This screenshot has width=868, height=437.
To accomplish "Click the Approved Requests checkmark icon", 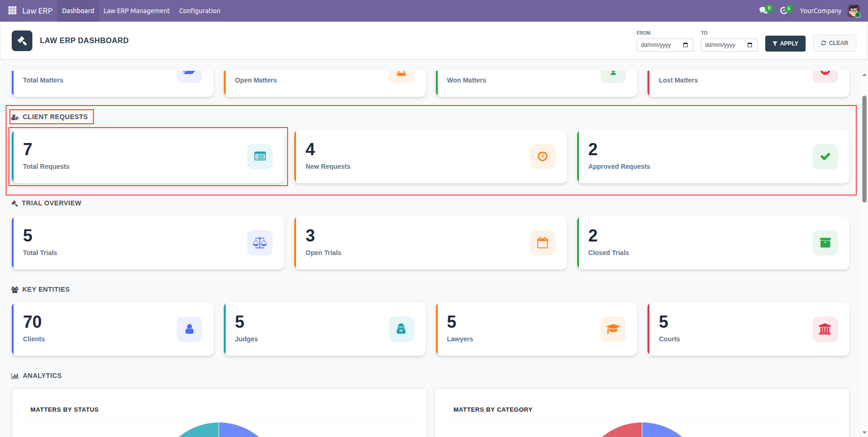I will (825, 157).
